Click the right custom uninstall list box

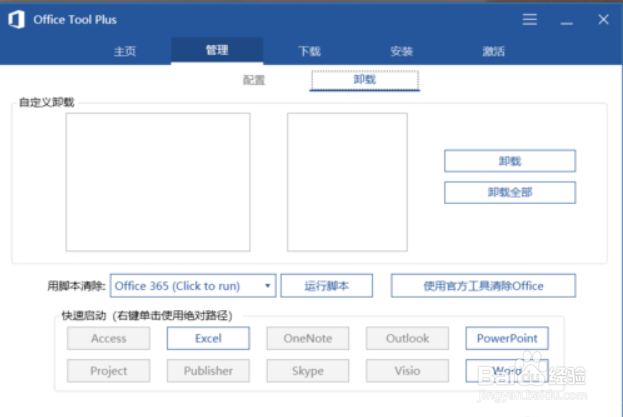(x=347, y=182)
